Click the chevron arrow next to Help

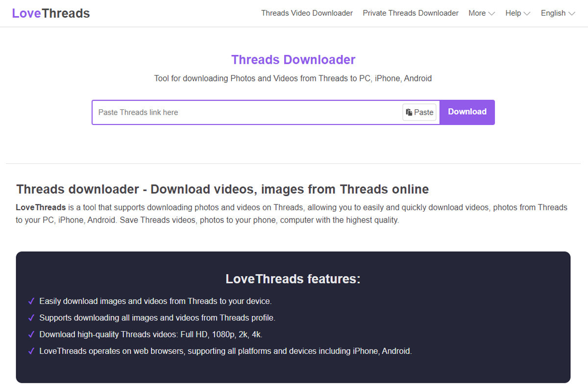click(x=527, y=14)
